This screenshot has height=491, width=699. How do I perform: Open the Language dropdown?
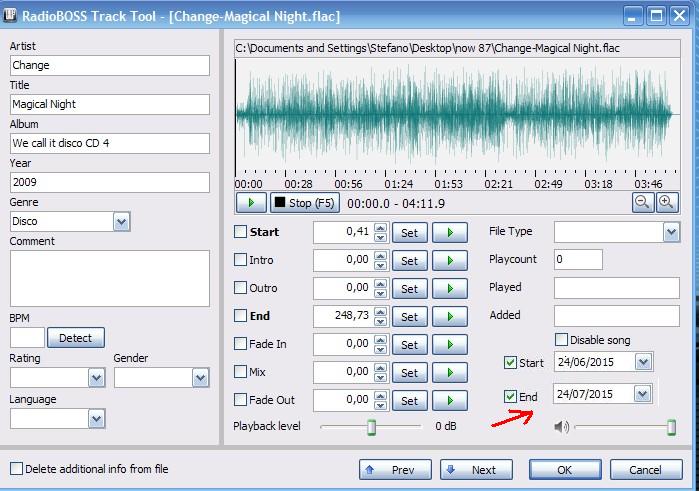(97, 419)
